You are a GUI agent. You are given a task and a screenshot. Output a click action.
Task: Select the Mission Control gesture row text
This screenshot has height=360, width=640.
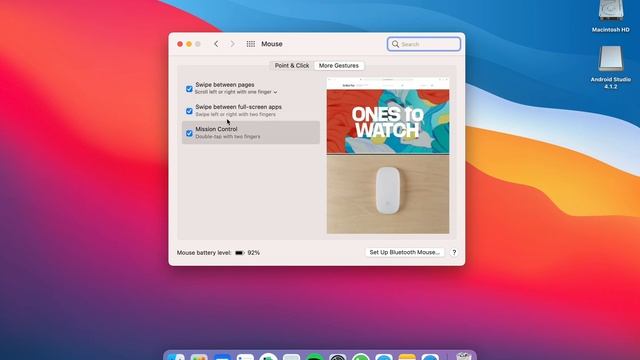[x=216, y=129]
